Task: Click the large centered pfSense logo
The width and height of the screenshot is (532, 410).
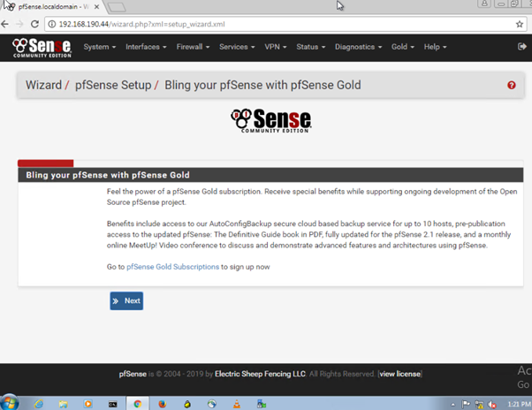Action: [x=271, y=120]
